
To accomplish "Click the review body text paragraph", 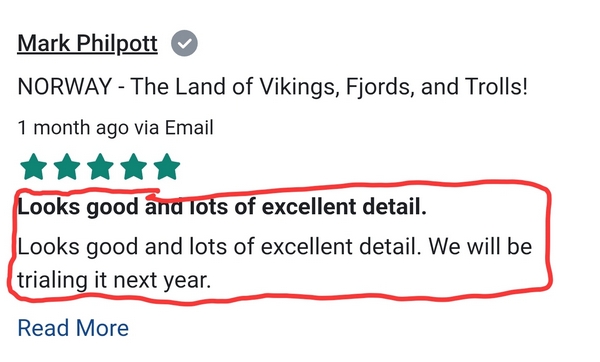I will coord(275,263).
